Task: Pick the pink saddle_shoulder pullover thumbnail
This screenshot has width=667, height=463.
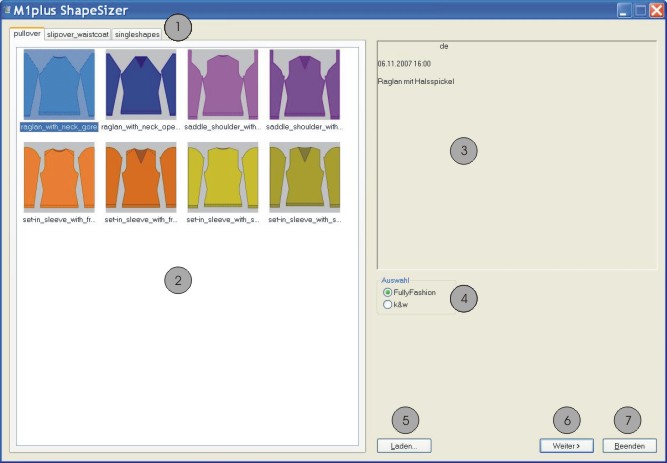Action: tap(223, 85)
